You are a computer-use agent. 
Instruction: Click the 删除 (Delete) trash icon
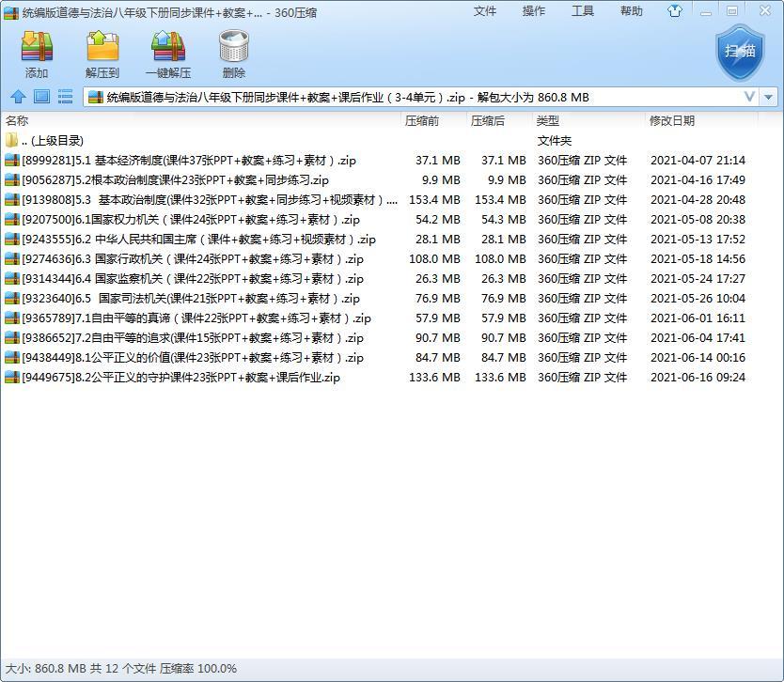tap(233, 46)
